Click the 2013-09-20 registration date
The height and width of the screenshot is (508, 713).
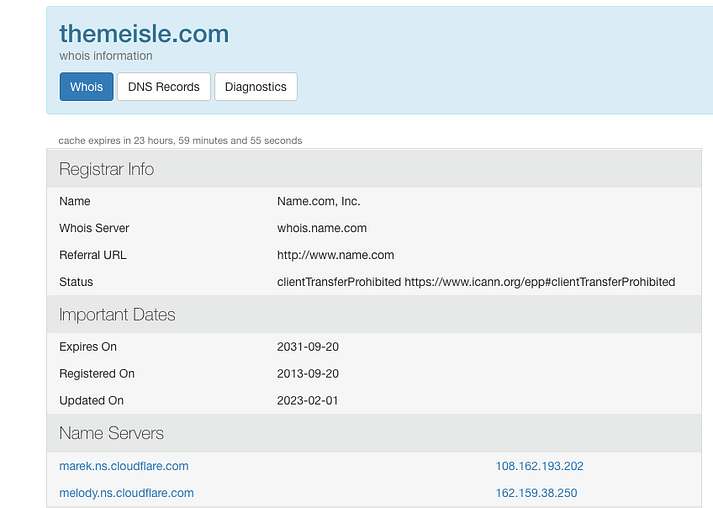point(306,374)
